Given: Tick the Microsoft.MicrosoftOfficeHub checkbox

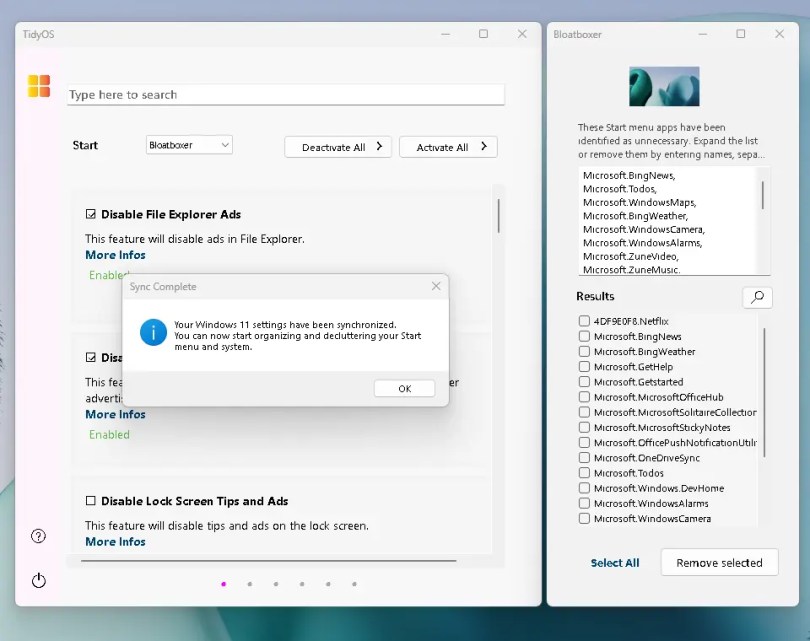Looking at the screenshot, I should coord(584,397).
